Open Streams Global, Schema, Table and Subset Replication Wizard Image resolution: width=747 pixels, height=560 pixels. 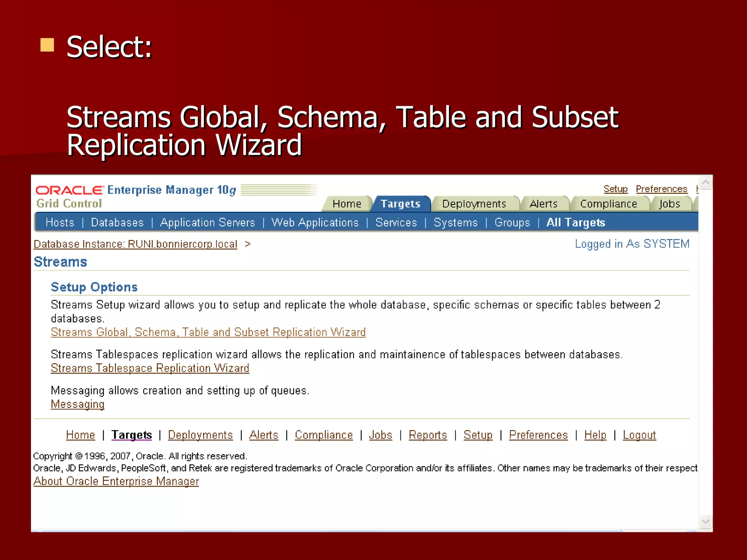pos(208,332)
